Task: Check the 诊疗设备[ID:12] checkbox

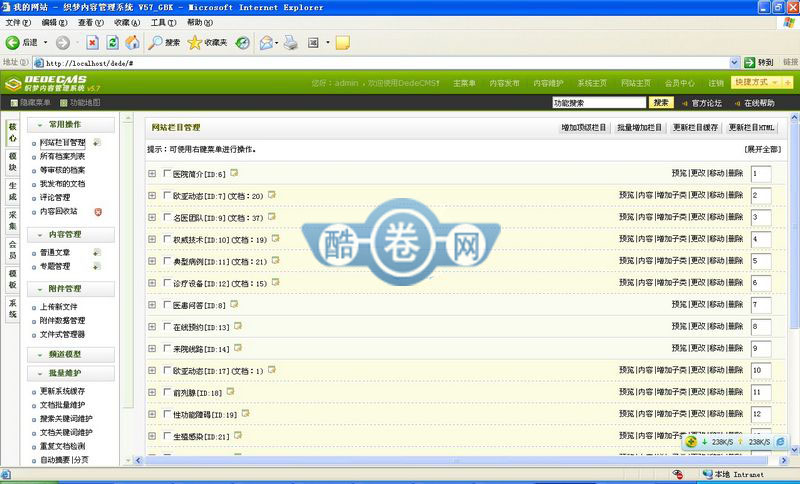Action: tap(167, 283)
